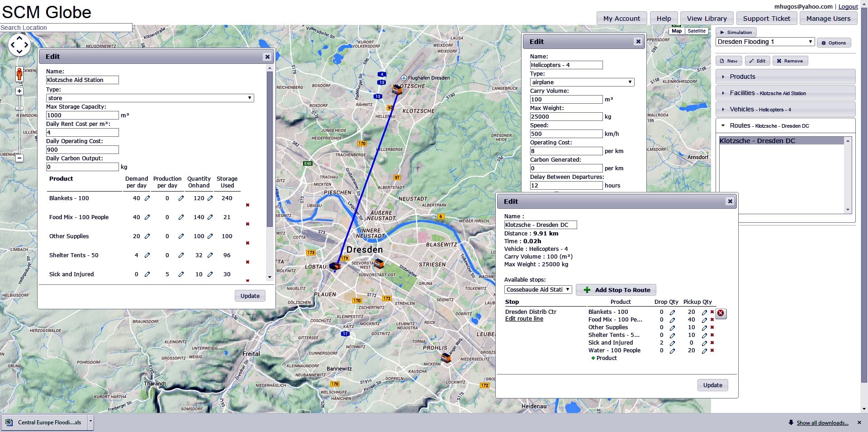Edit Blankets production per day pencil

tap(181, 198)
